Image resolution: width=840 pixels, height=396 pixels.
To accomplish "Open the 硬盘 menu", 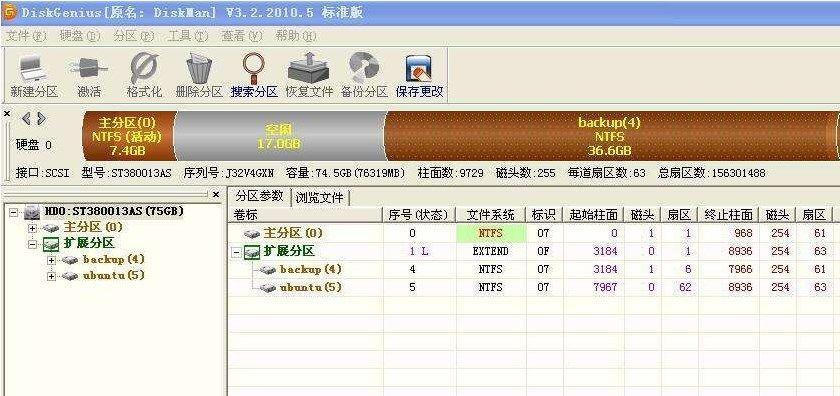I will pyautogui.click(x=80, y=36).
